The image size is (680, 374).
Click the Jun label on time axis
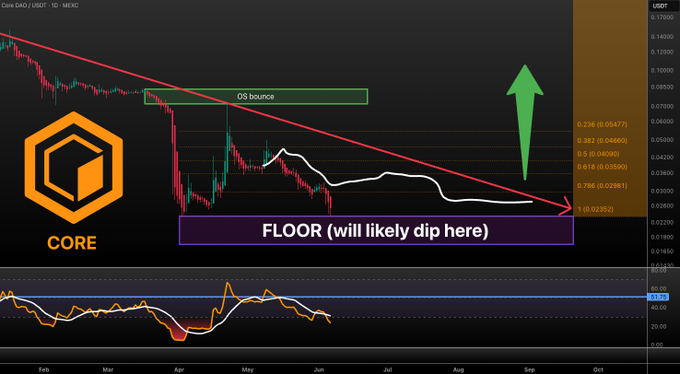(319, 370)
